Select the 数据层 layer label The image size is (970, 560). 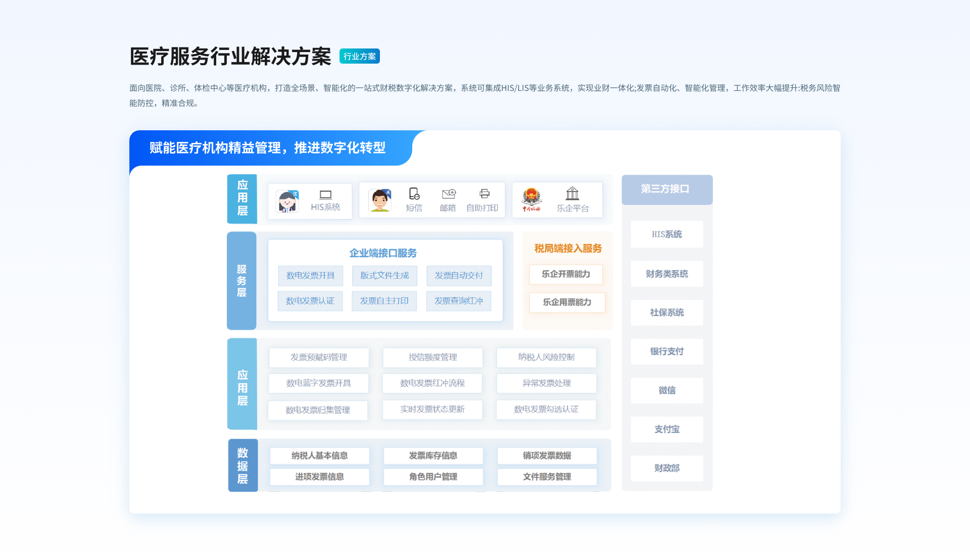[243, 465]
